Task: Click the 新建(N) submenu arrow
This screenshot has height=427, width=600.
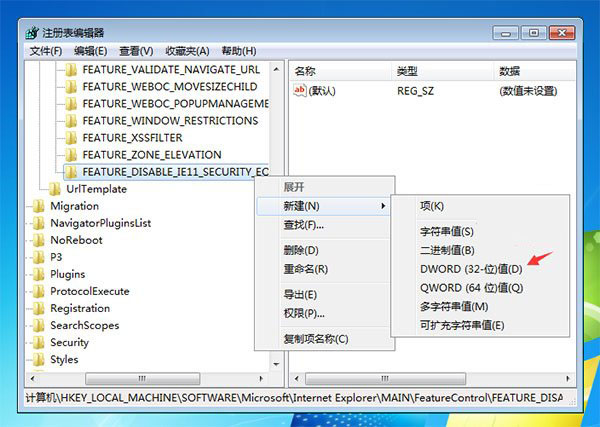Action: 383,206
